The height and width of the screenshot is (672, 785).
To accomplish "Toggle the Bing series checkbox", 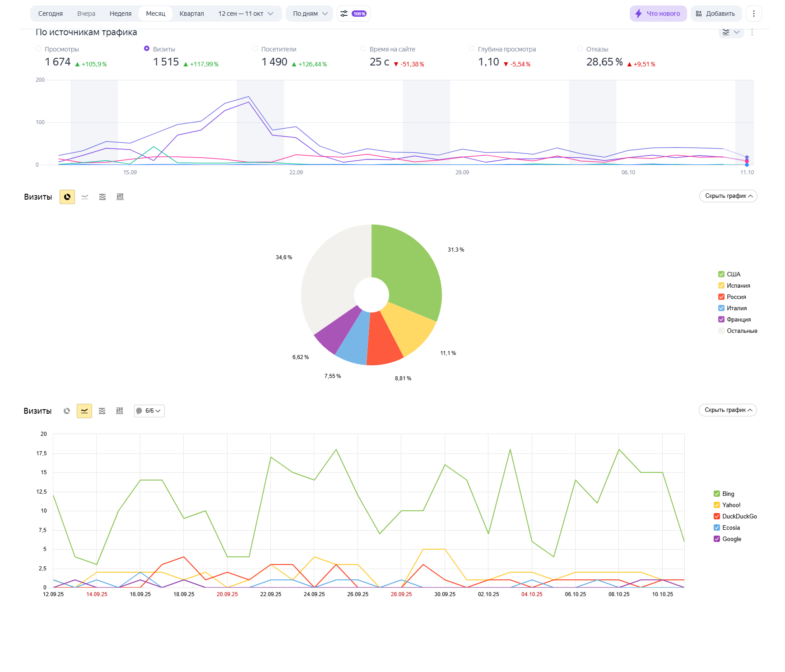I will (x=717, y=494).
